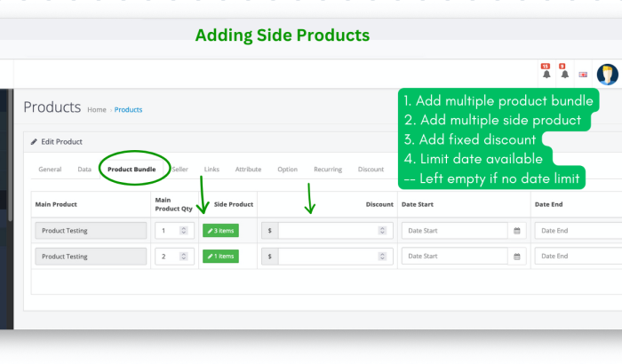Switch to the Product Bundle tab
Image resolution: width=622 pixels, height=364 pixels.
(132, 170)
